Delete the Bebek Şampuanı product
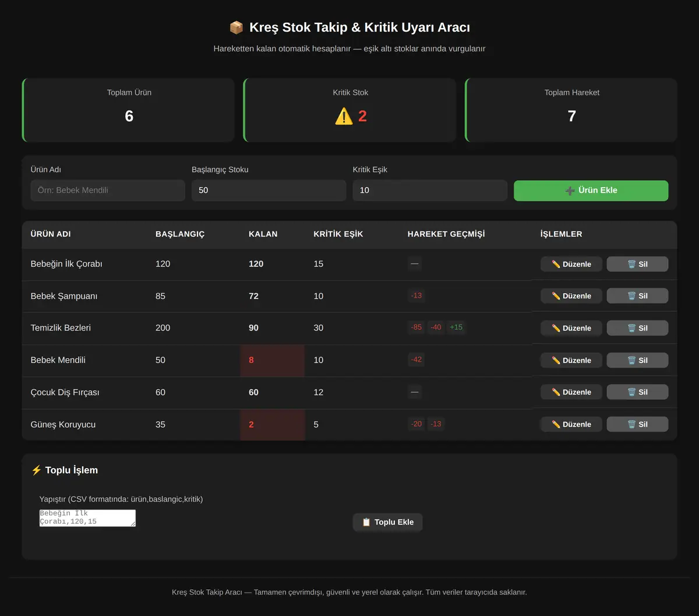This screenshot has width=699, height=616. [x=637, y=296]
